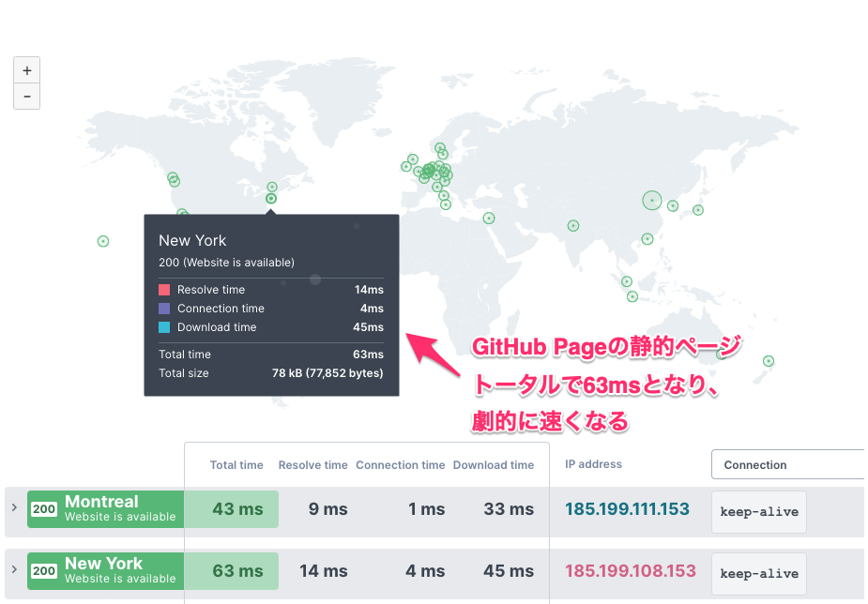
Task: Click the zoom out minus button
Action: coord(26,96)
